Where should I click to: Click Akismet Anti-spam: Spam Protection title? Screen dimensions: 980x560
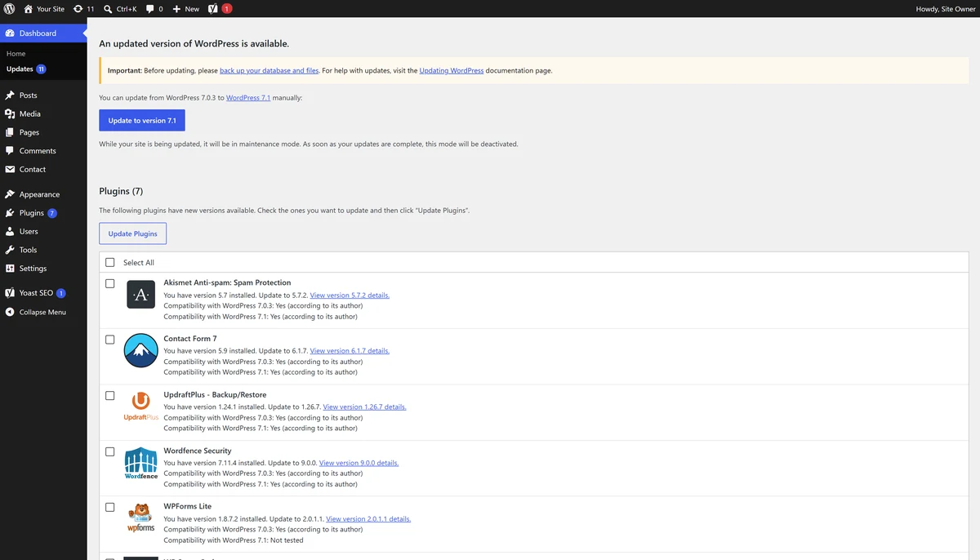coord(227,282)
